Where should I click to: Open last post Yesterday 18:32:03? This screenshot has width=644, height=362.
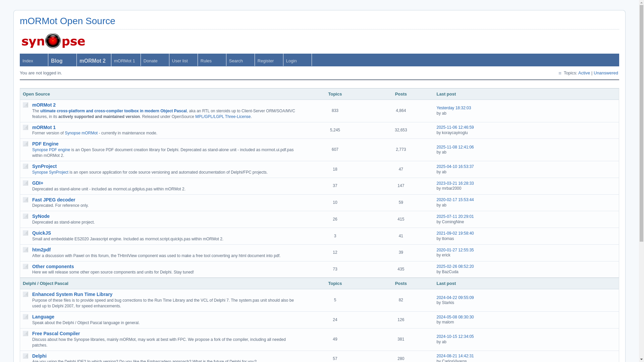[x=453, y=108]
